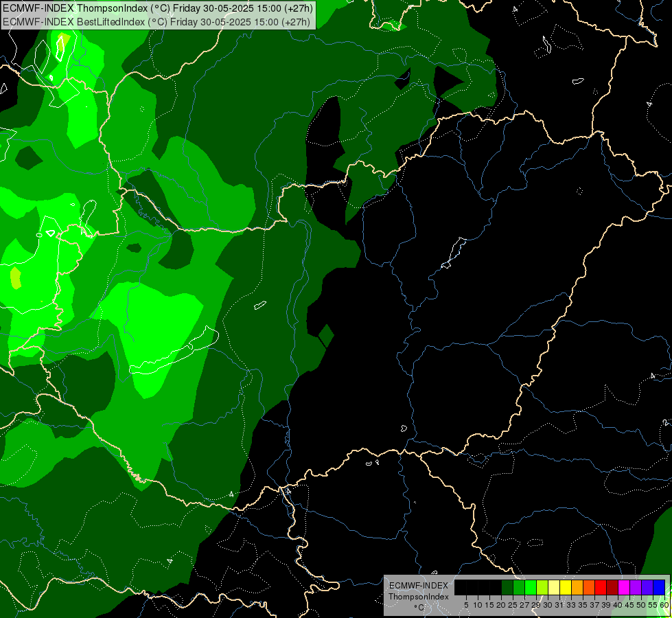Click the medium green 25–27 legend swatch
This screenshot has width=672, height=618.
(519, 587)
